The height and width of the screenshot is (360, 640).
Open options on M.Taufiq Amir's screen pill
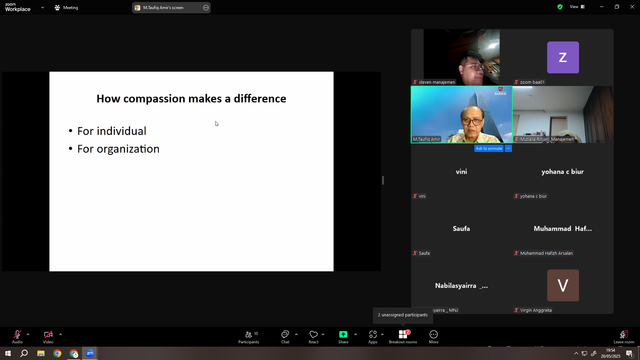206,7
